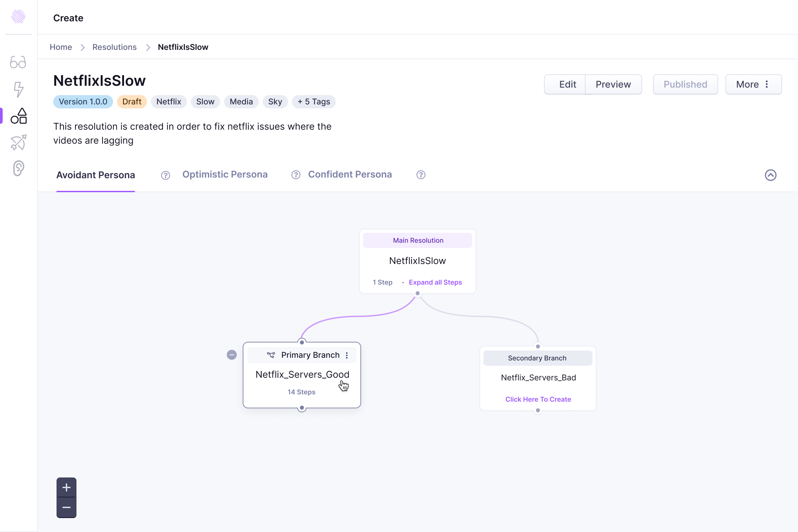The width and height of the screenshot is (798, 532).
Task: Click the NetflixIsSlow page title
Action: pyautogui.click(x=99, y=81)
